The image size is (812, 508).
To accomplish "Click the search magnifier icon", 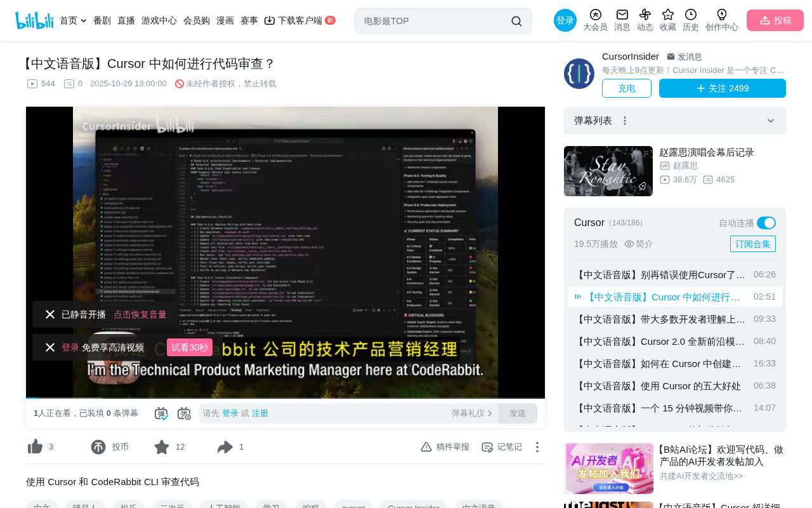I will point(516,21).
